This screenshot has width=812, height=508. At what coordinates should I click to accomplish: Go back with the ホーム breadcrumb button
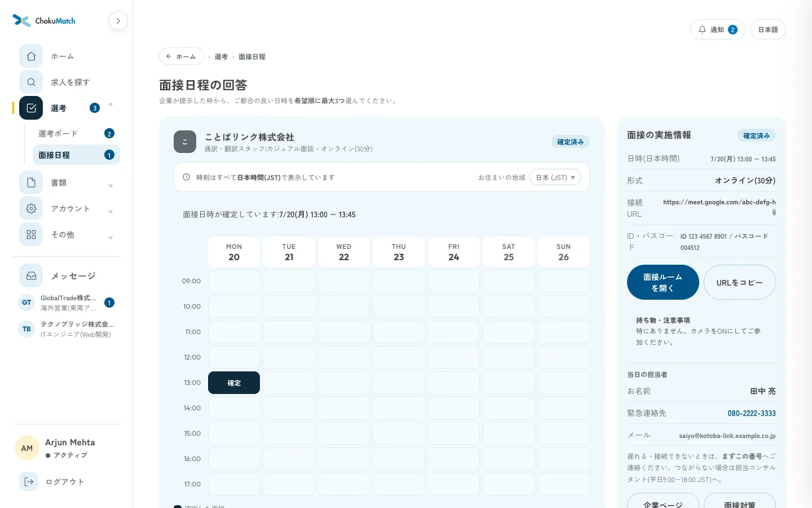(182, 56)
